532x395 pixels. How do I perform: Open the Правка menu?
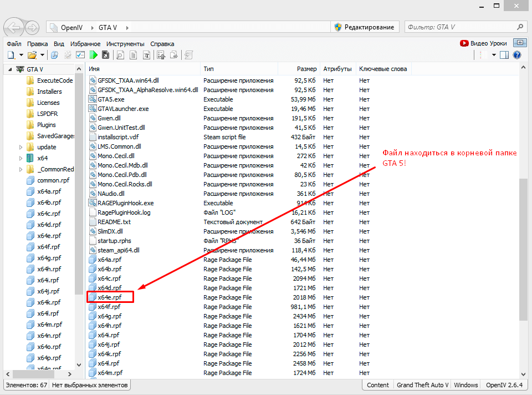37,44
